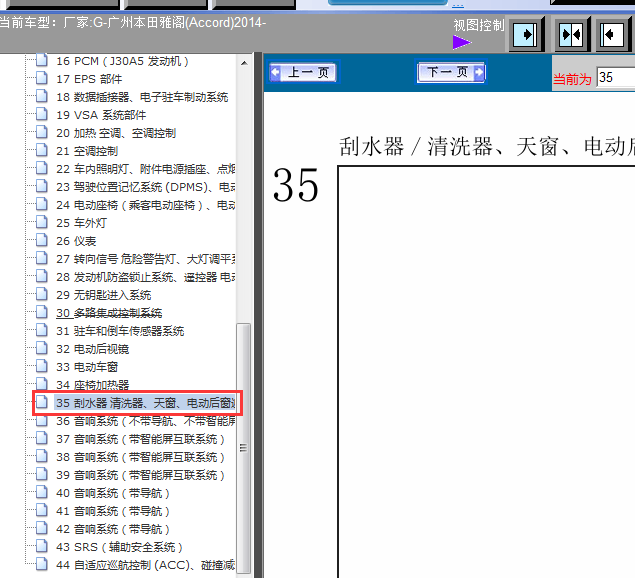Image resolution: width=635 pixels, height=578 pixels.
Task: Open tree item 18 数据插接器、电子驻车制动系统
Action: pos(142,97)
